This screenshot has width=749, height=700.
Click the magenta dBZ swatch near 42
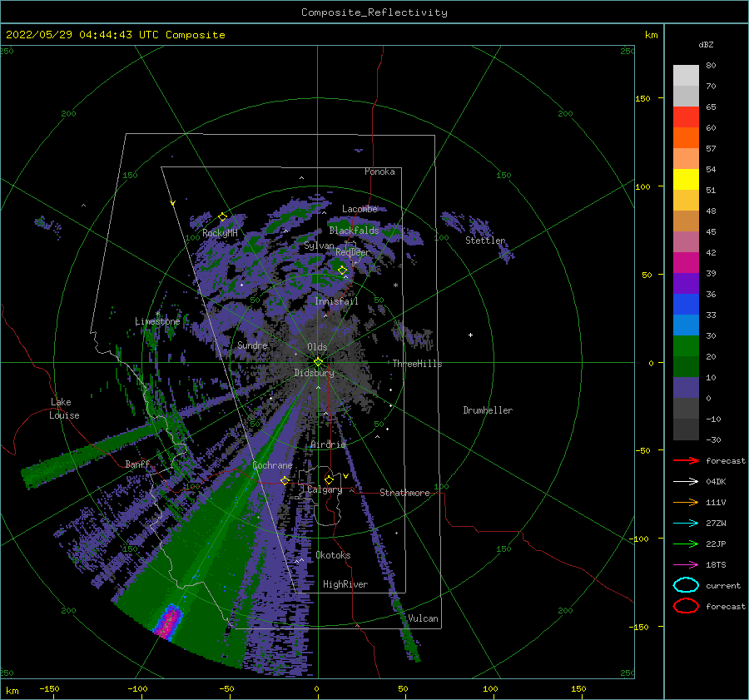pyautogui.click(x=686, y=262)
